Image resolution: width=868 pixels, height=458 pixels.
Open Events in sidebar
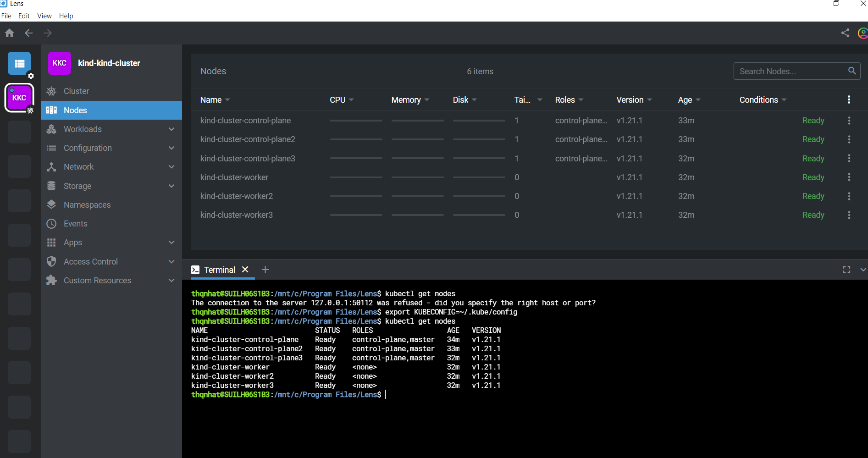coord(111,224)
